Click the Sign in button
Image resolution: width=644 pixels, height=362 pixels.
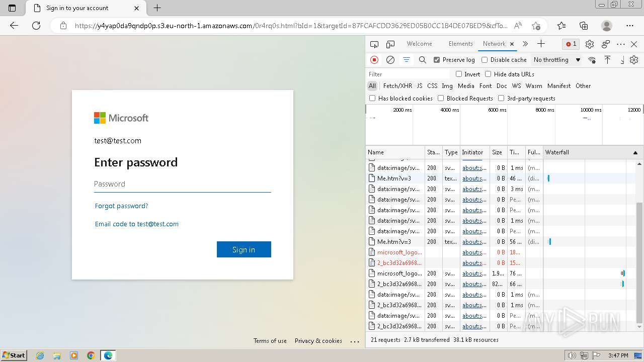click(x=244, y=249)
